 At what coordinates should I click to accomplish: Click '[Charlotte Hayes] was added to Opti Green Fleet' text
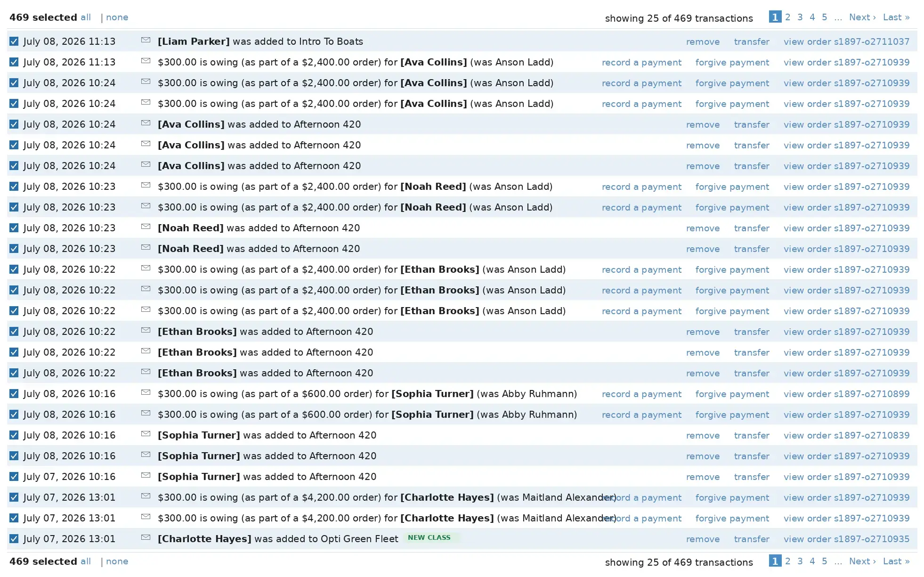pos(278,539)
